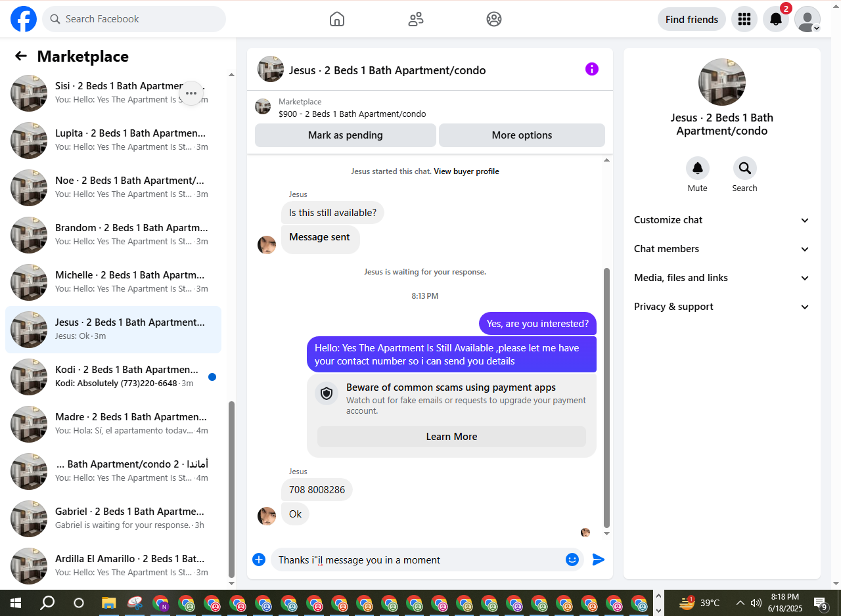Open the Brandom apartment conversation
The image size is (841, 616).
[113, 235]
